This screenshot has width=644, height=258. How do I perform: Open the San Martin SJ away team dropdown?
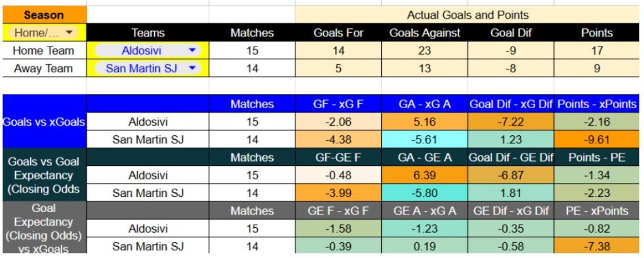coord(192,69)
